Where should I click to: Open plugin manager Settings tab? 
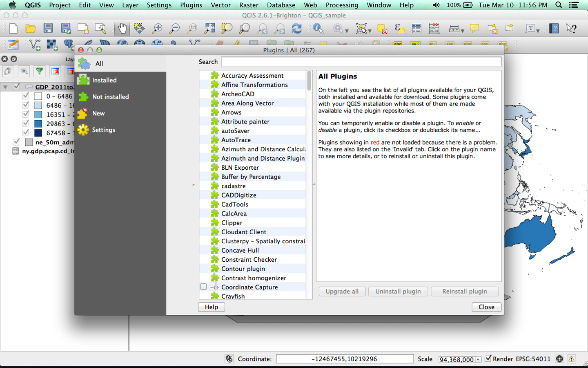pos(120,130)
